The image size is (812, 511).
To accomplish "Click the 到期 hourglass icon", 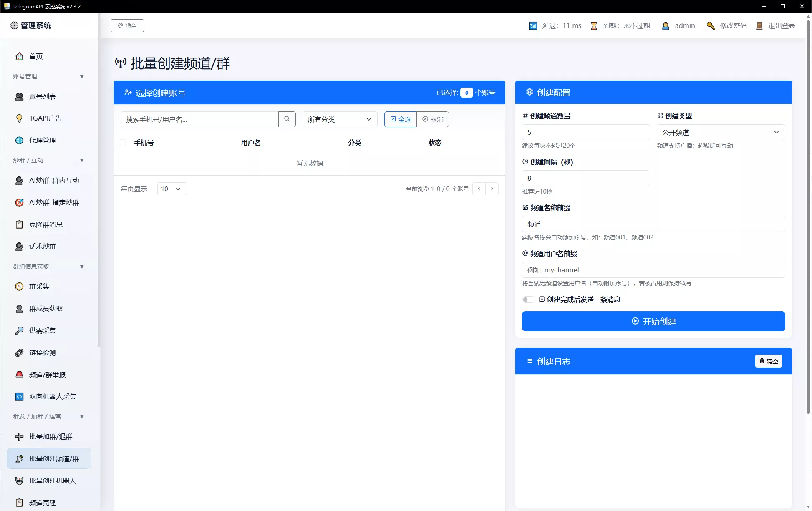I will (594, 26).
